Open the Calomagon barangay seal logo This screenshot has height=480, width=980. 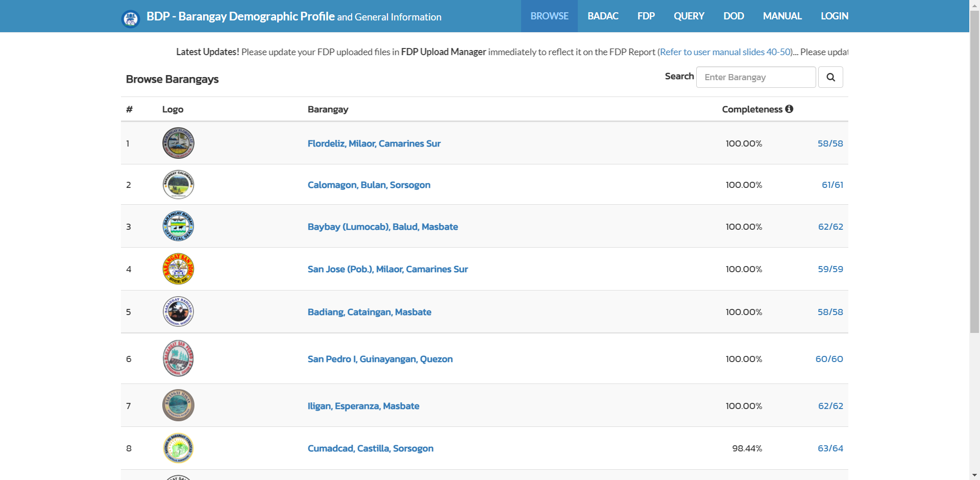pos(178,184)
